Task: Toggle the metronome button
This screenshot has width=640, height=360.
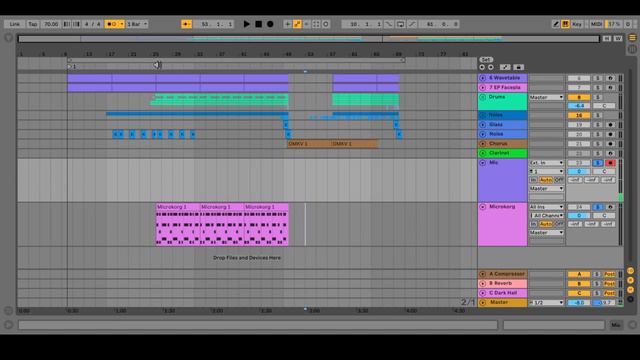Action: pyautogui.click(x=112, y=24)
